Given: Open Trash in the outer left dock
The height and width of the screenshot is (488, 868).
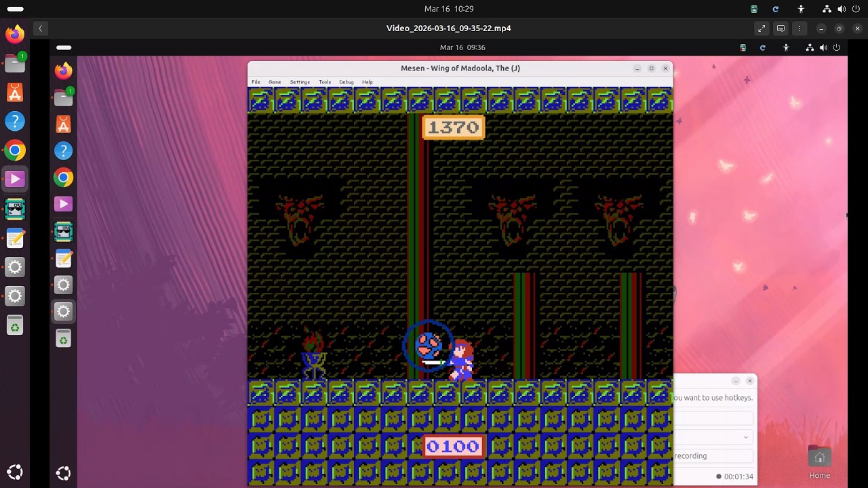Looking at the screenshot, I should pos(15,325).
